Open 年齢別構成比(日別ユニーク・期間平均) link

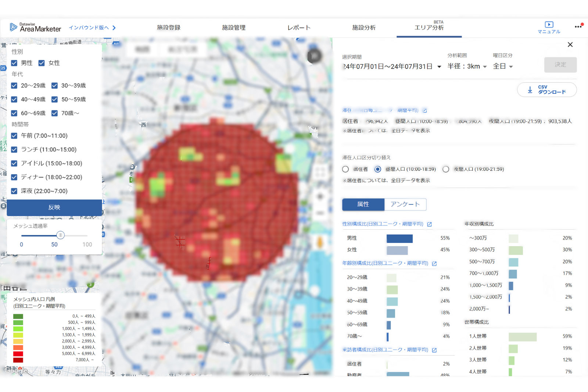pos(385,263)
